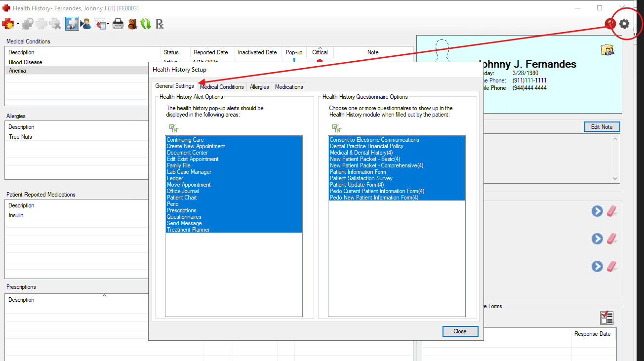Image resolution: width=644 pixels, height=361 pixels.
Task: Click the checklist questionnaire forms icon
Action: 606,318
